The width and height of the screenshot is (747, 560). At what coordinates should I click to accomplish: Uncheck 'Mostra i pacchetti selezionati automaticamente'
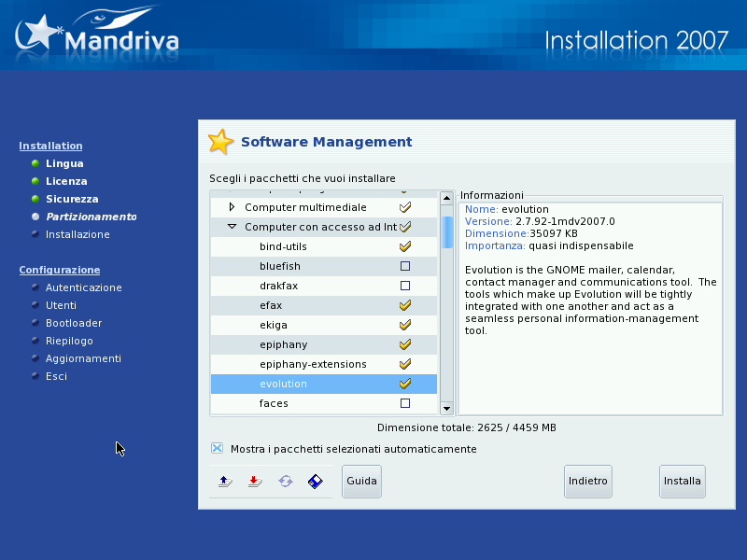218,449
